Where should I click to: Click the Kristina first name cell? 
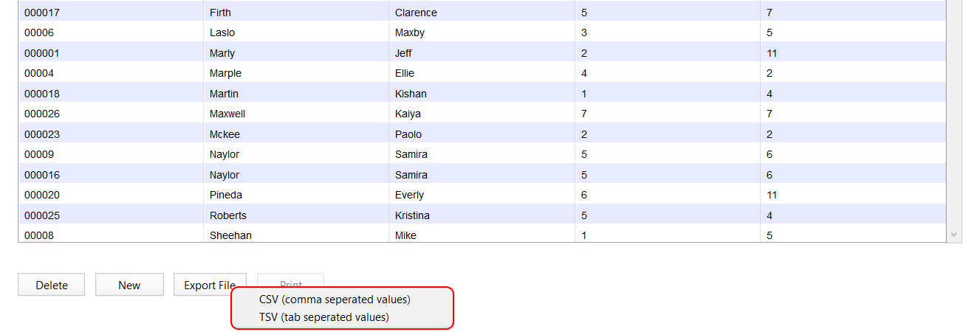point(482,215)
